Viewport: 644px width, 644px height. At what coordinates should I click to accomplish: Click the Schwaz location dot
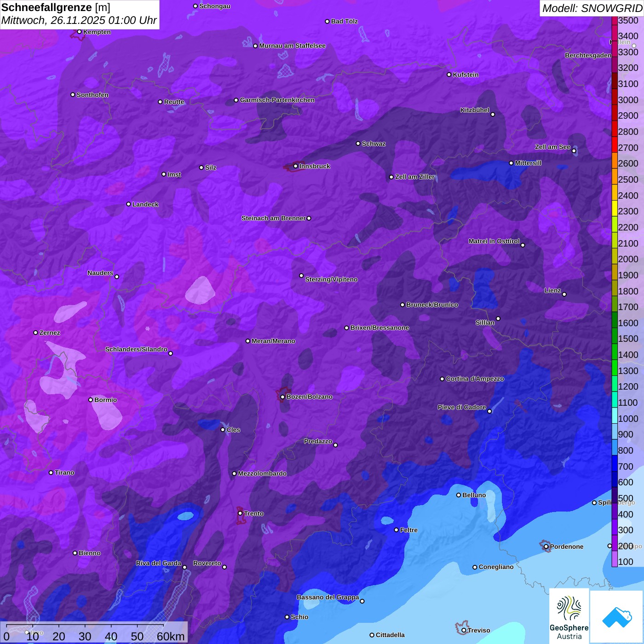point(358,144)
